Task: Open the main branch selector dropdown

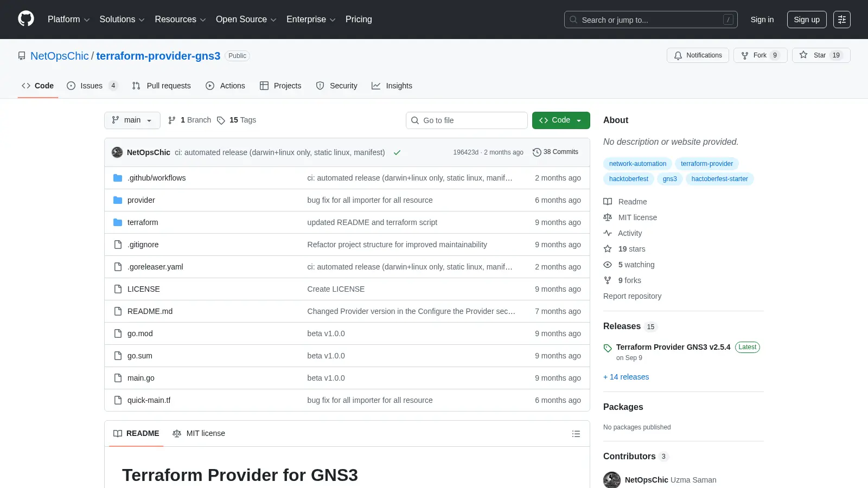Action: pyautogui.click(x=132, y=120)
